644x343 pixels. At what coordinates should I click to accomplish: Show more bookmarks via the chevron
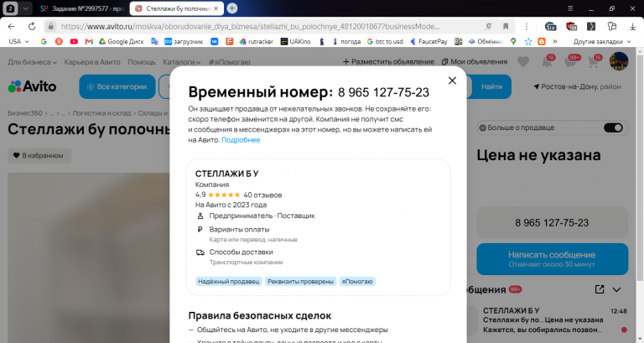pyautogui.click(x=555, y=41)
